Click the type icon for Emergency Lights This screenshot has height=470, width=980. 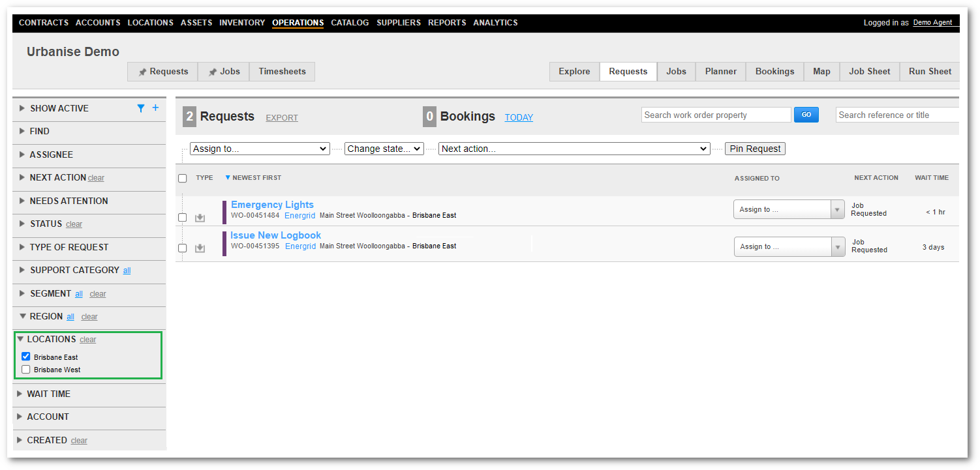pyautogui.click(x=200, y=218)
